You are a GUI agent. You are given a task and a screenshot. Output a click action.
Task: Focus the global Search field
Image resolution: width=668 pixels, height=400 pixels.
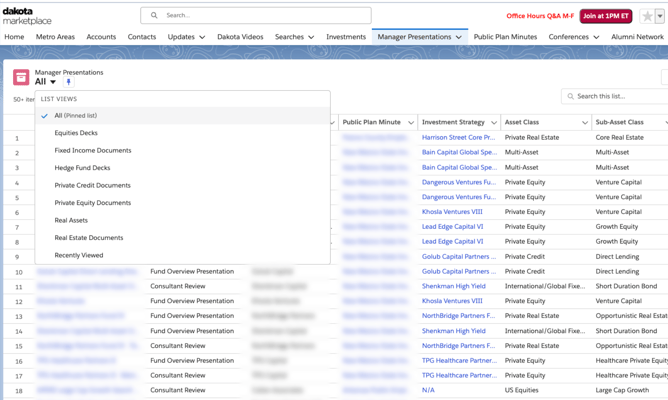tap(256, 15)
